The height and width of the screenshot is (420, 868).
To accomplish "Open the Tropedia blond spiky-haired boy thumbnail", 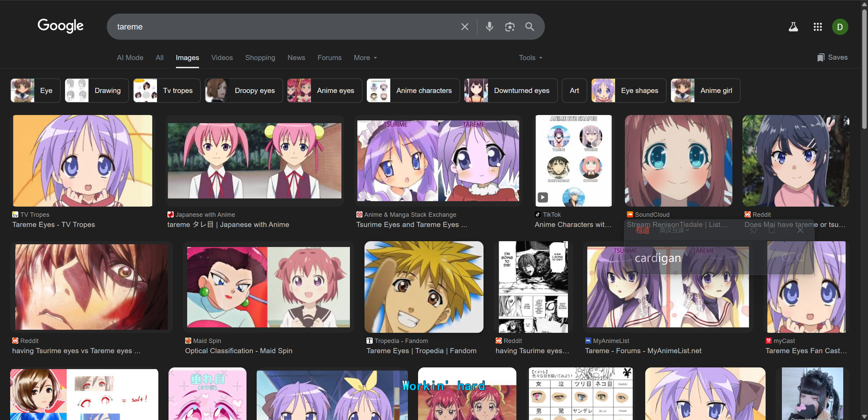I will point(424,287).
